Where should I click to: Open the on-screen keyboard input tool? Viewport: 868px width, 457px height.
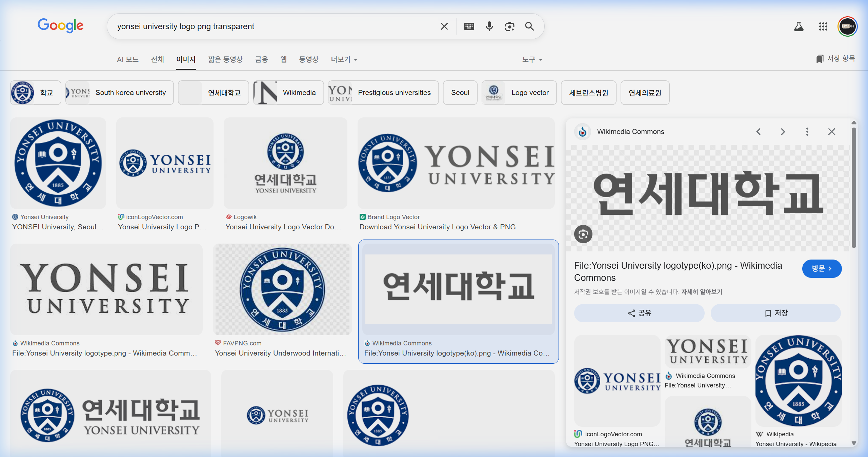(x=469, y=26)
